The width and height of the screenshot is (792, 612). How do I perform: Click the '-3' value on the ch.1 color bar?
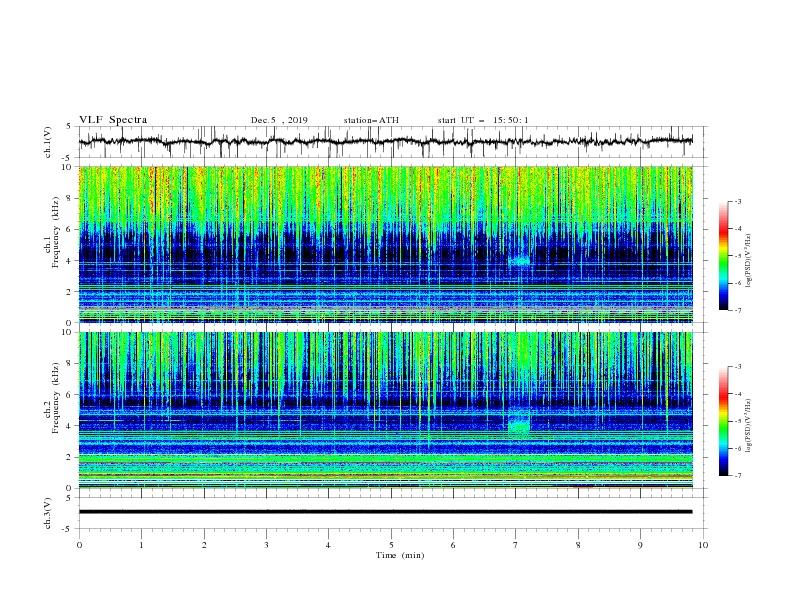pos(737,201)
